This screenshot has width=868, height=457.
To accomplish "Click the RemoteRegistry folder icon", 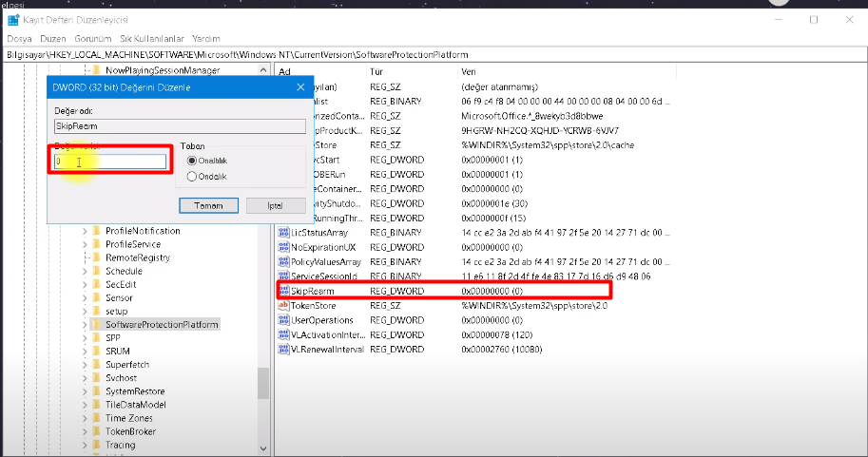I will coord(96,257).
